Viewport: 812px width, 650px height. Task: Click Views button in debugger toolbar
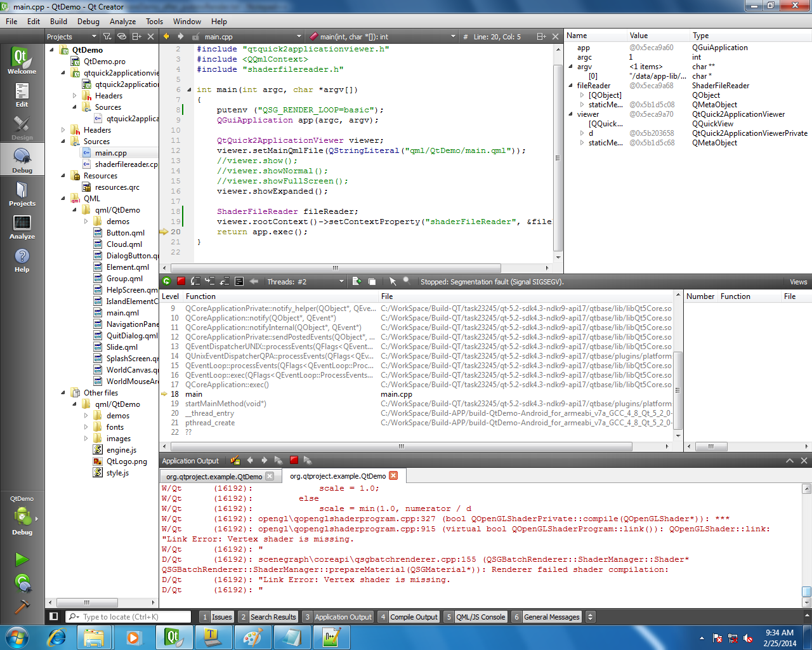click(x=798, y=282)
